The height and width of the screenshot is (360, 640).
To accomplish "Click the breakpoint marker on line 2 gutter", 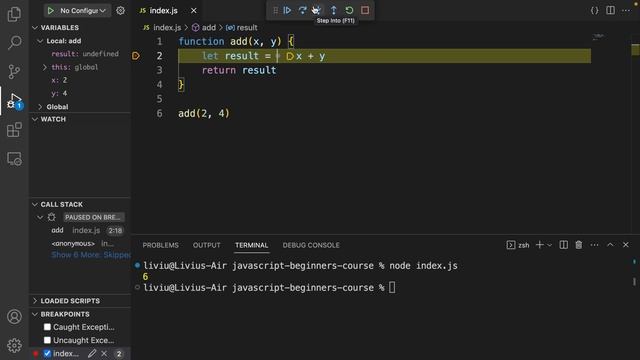I will (136, 56).
